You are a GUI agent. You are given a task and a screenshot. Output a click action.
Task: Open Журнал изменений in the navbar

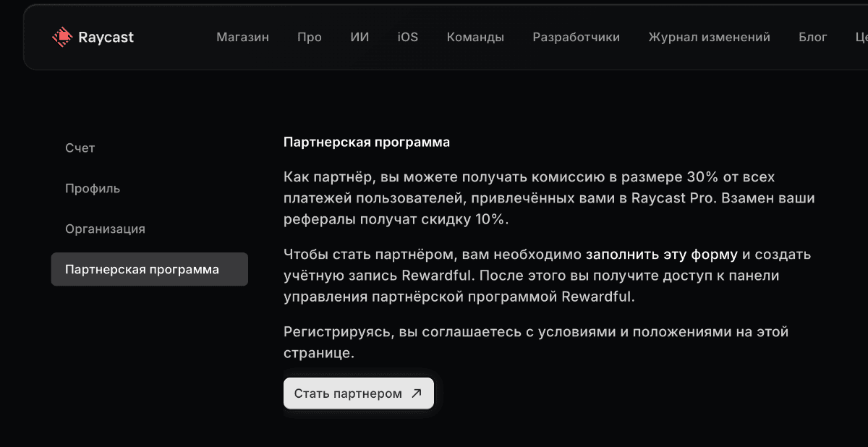pos(709,38)
